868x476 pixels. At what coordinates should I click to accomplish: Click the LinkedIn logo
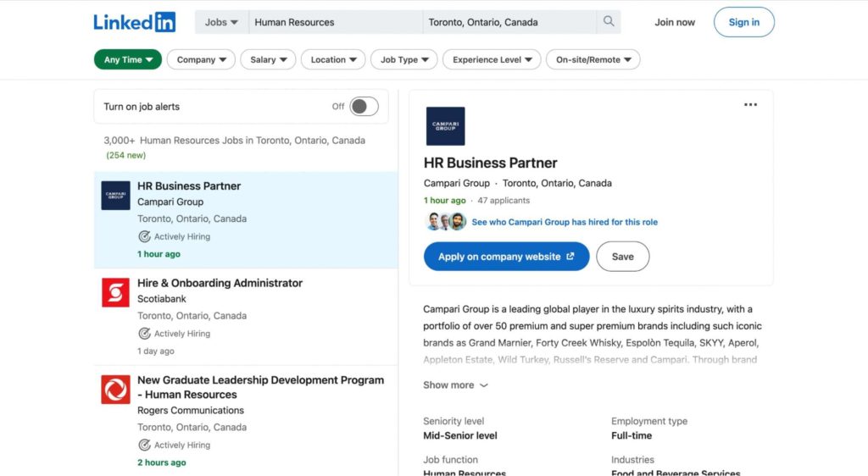click(x=135, y=22)
